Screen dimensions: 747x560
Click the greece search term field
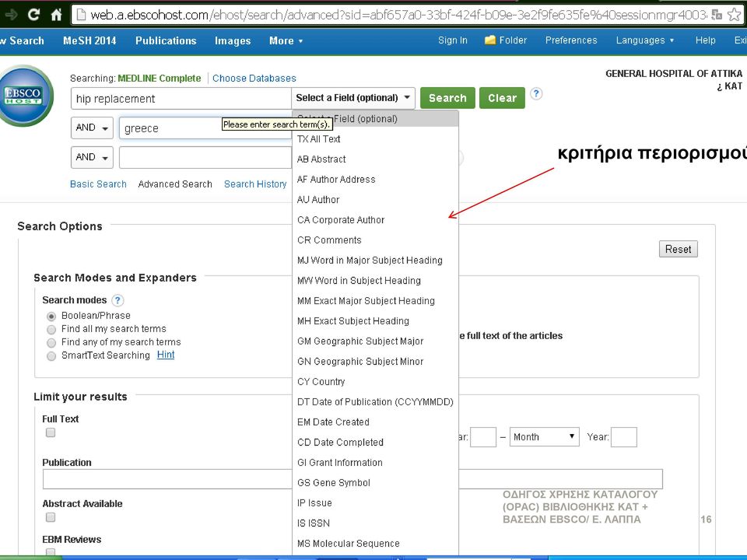click(205, 128)
